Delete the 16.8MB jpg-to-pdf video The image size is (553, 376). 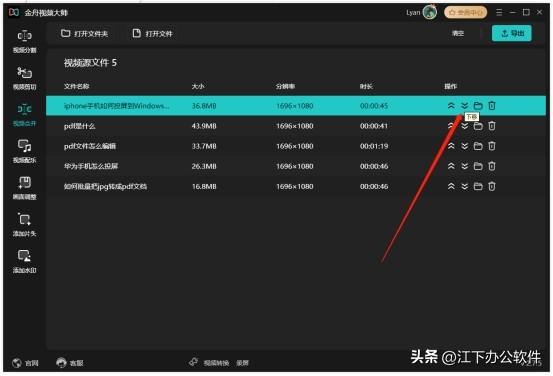pyautogui.click(x=492, y=186)
